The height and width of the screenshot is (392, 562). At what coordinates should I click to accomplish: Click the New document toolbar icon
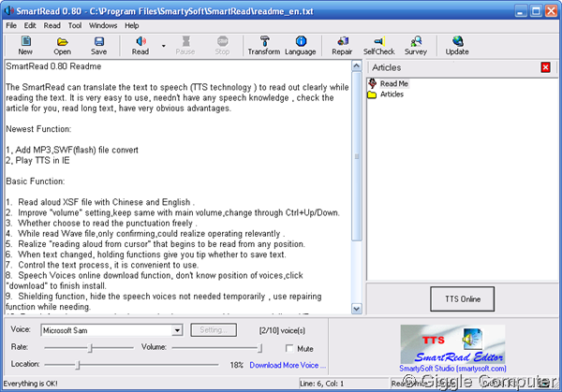click(25, 46)
